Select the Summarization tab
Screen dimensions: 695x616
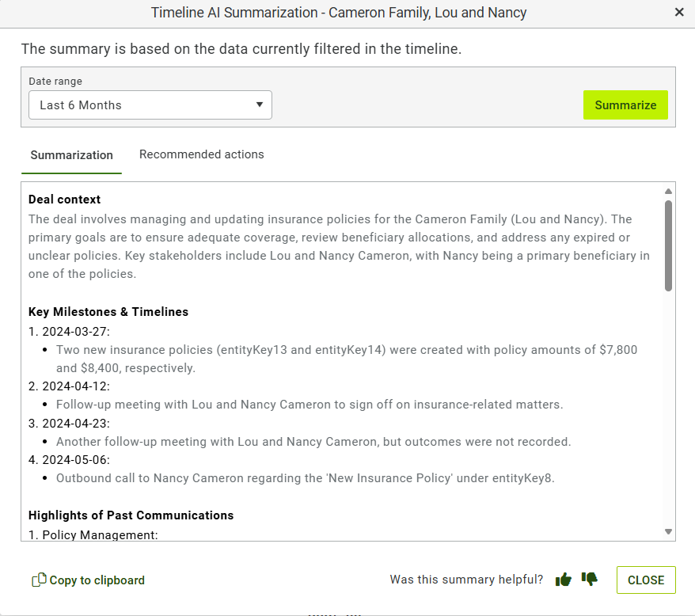pyautogui.click(x=72, y=155)
